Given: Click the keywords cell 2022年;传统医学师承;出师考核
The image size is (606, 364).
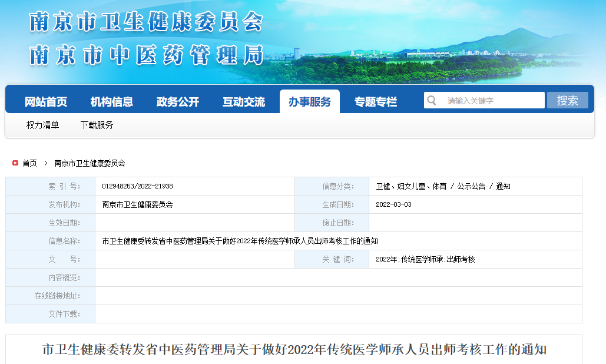Looking at the screenshot, I should tap(425, 259).
